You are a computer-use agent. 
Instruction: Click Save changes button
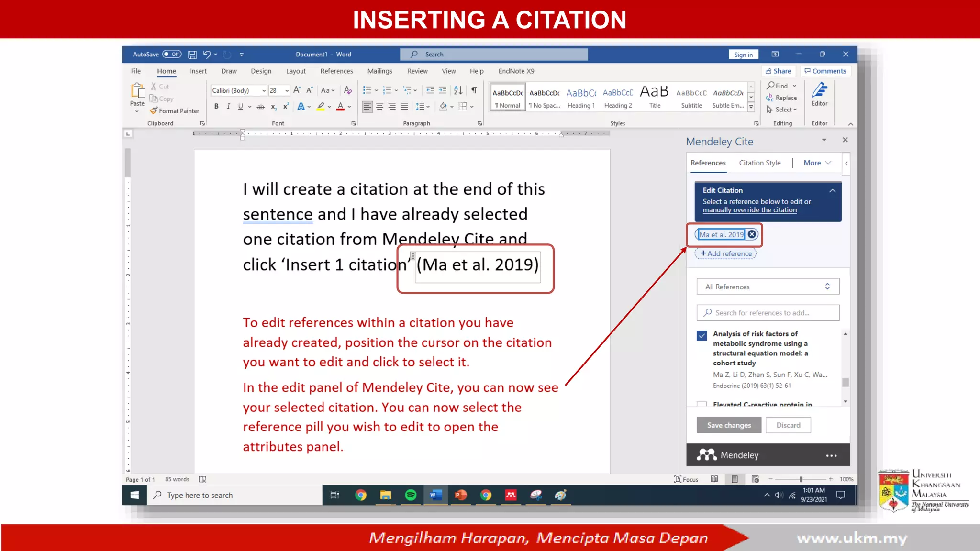(729, 425)
